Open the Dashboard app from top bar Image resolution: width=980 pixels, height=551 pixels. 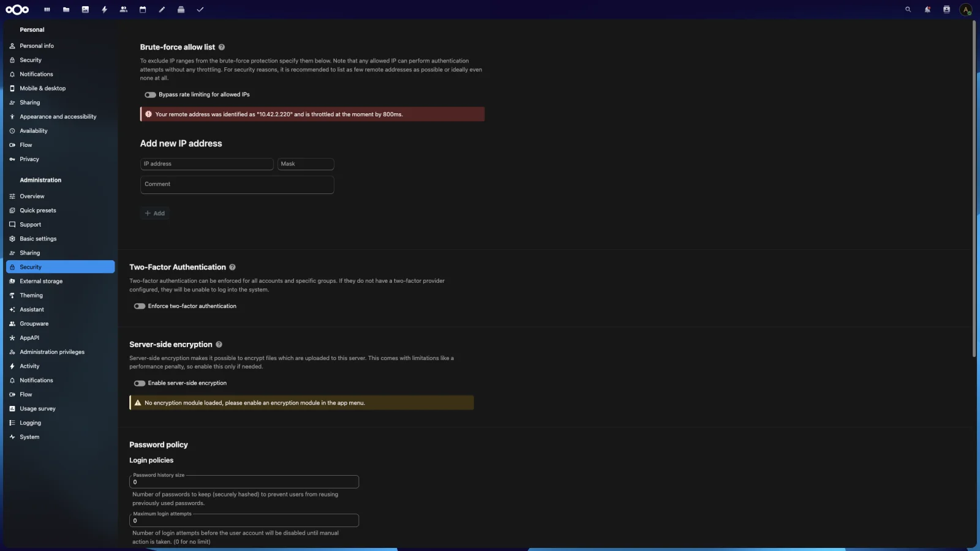coord(47,9)
